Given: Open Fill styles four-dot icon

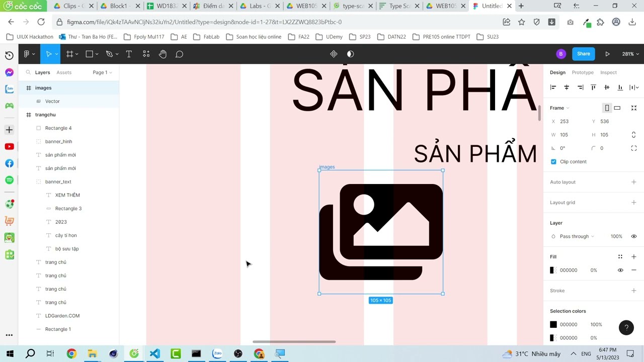Looking at the screenshot, I should tap(620, 256).
